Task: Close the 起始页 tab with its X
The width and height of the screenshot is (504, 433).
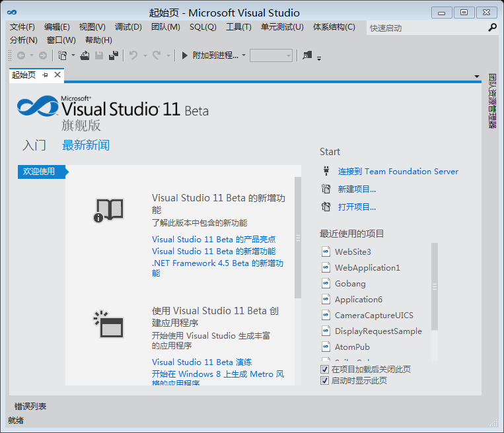Action: point(57,75)
